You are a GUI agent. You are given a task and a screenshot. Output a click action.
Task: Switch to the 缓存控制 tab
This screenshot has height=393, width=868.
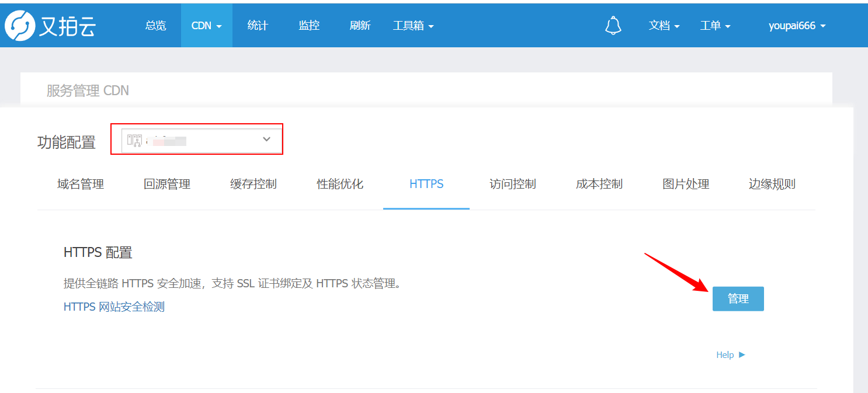point(254,185)
